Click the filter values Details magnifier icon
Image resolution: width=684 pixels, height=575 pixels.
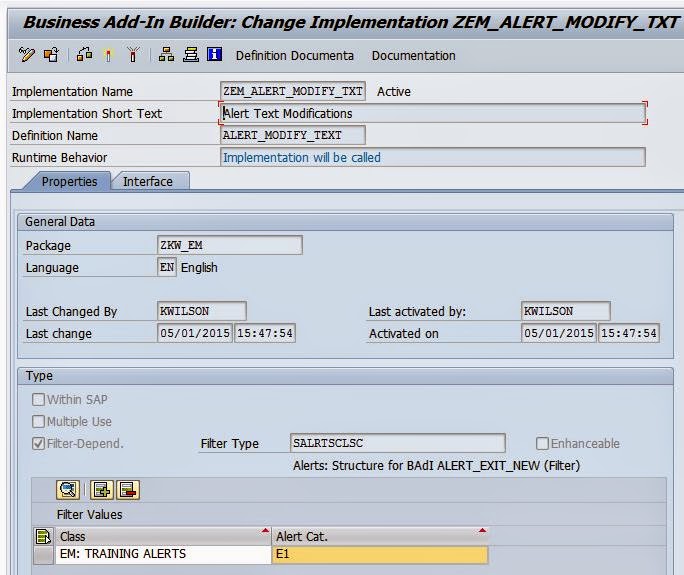click(68, 490)
